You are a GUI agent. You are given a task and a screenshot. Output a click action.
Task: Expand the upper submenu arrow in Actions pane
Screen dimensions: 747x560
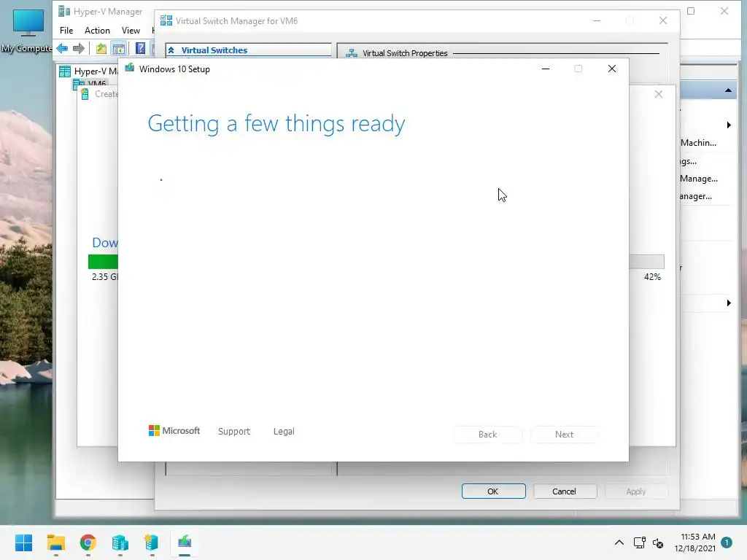729,125
